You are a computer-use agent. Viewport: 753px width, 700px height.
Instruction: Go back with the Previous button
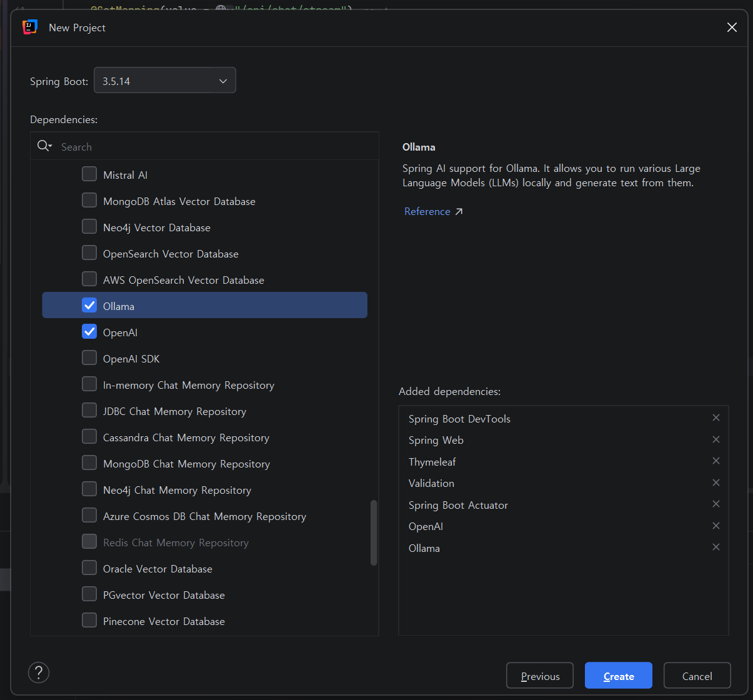coord(540,676)
